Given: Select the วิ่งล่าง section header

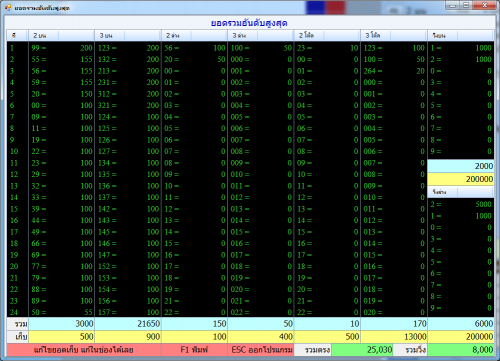Looking at the screenshot, I should pyautogui.click(x=461, y=192).
